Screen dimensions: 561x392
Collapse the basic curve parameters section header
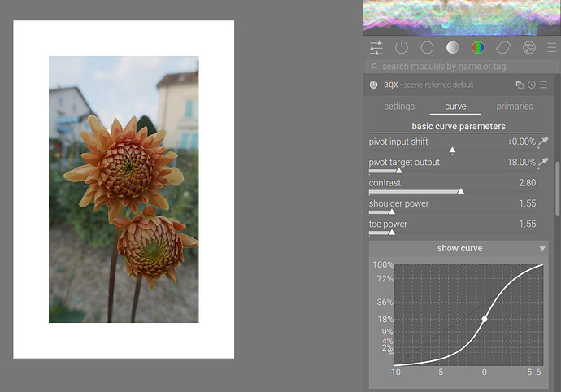[459, 126]
